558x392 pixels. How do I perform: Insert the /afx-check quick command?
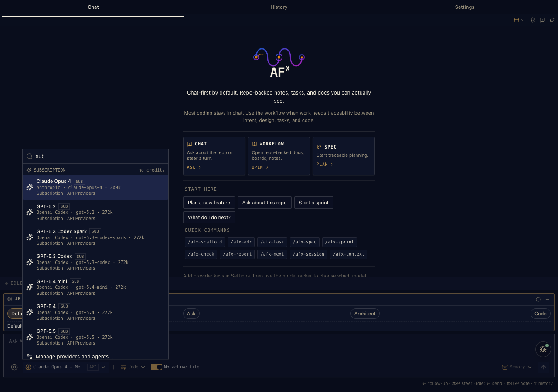coord(201,254)
